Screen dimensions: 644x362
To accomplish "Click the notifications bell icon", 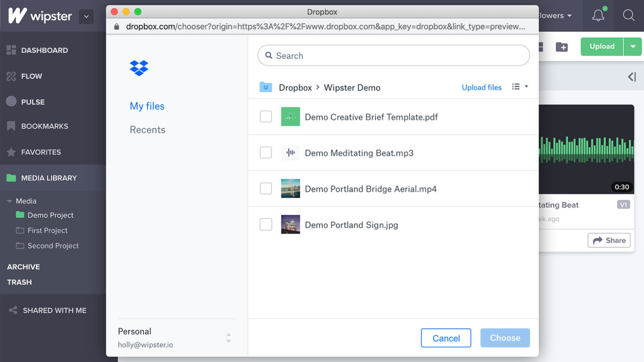I will click(x=598, y=16).
